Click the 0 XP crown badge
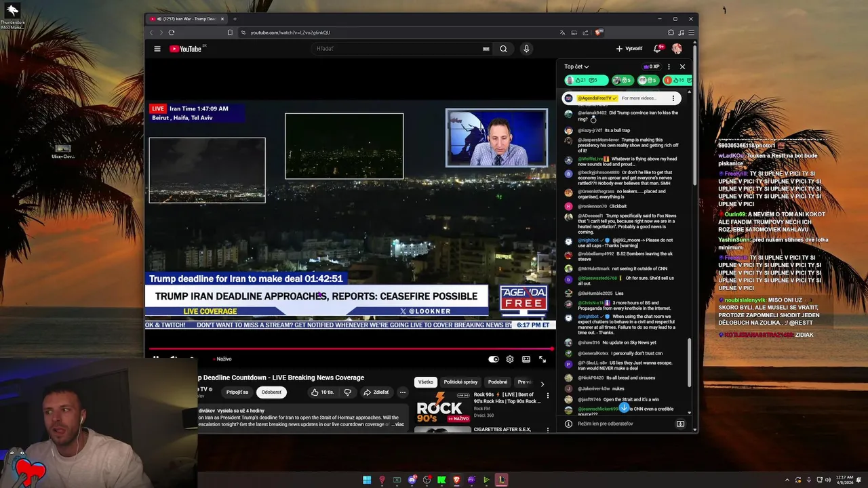This screenshot has height=488, width=868. [651, 66]
